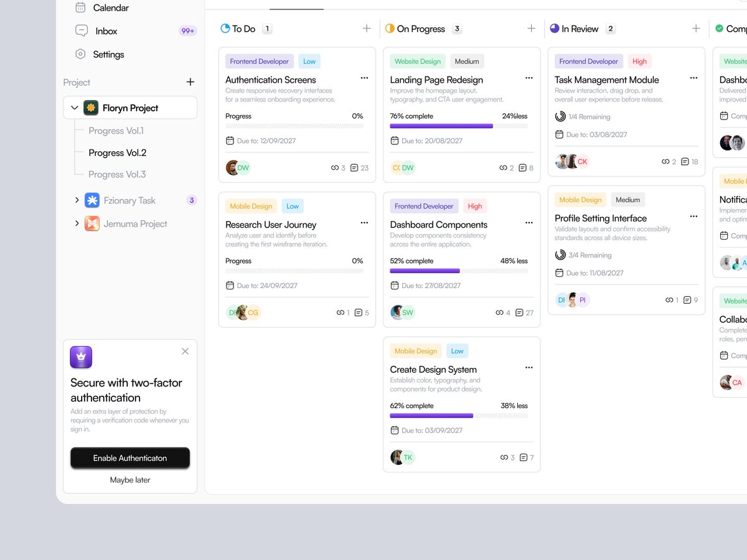Add a card to the To Do column
The width and height of the screenshot is (747, 560).
click(x=367, y=28)
